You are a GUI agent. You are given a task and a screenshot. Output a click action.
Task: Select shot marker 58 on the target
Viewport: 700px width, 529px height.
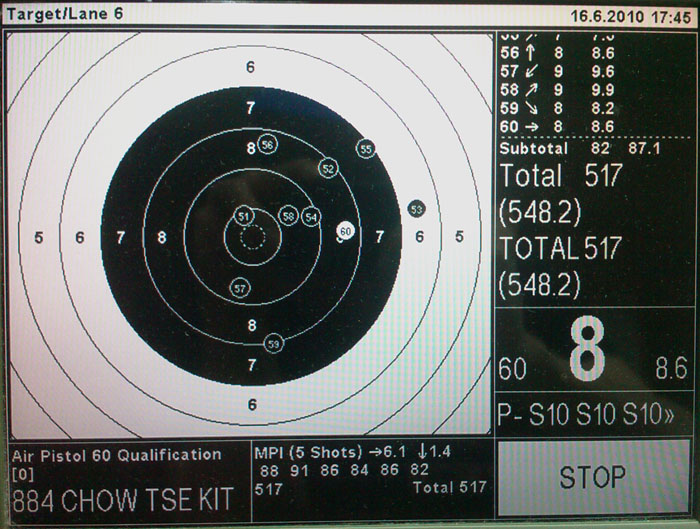click(289, 217)
